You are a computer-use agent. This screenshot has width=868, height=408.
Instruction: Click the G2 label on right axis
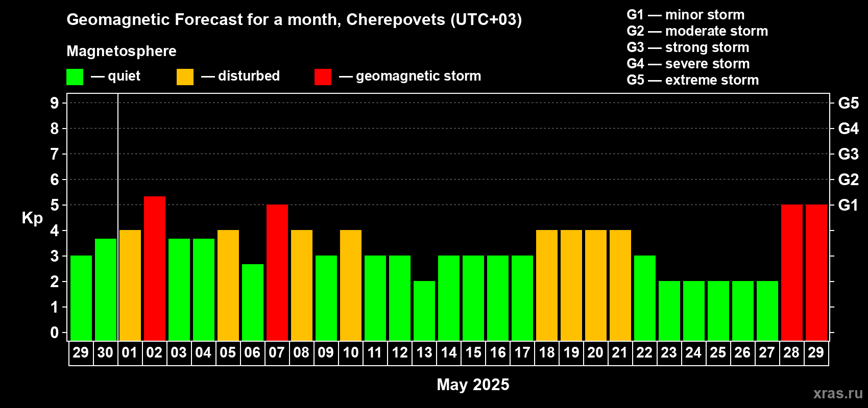coord(849,180)
